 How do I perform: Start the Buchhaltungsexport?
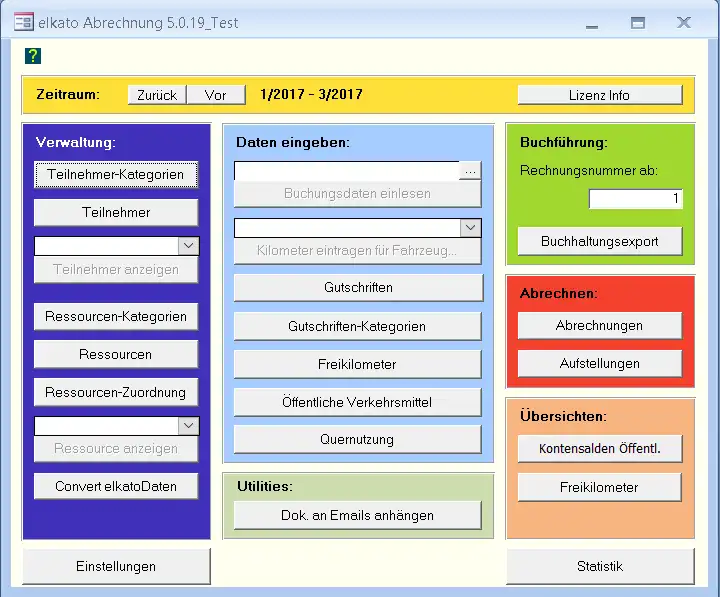600,241
